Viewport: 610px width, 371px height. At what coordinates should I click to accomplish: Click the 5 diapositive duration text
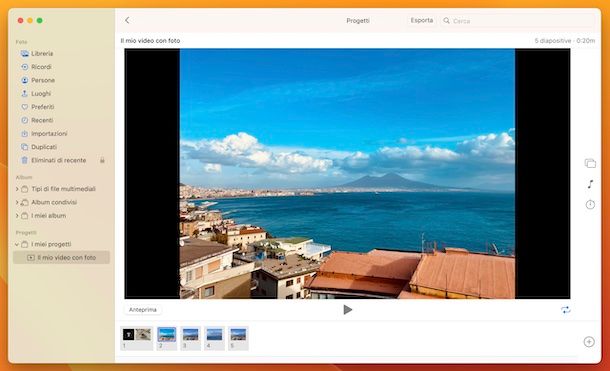pos(564,40)
